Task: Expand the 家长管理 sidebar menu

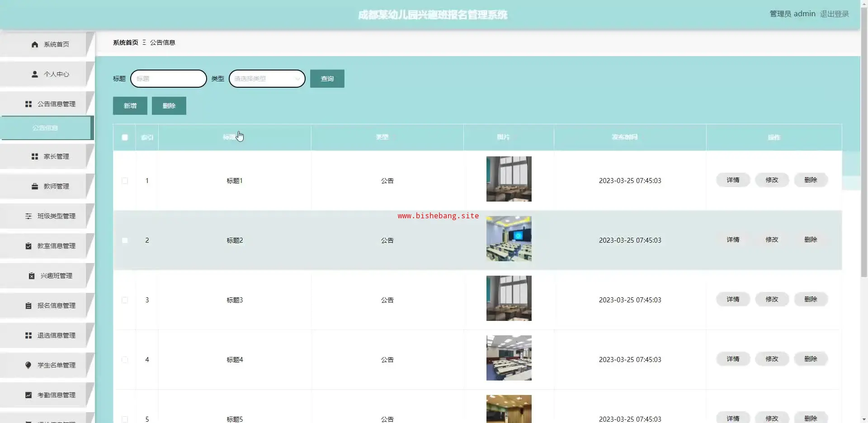Action: pyautogui.click(x=47, y=156)
